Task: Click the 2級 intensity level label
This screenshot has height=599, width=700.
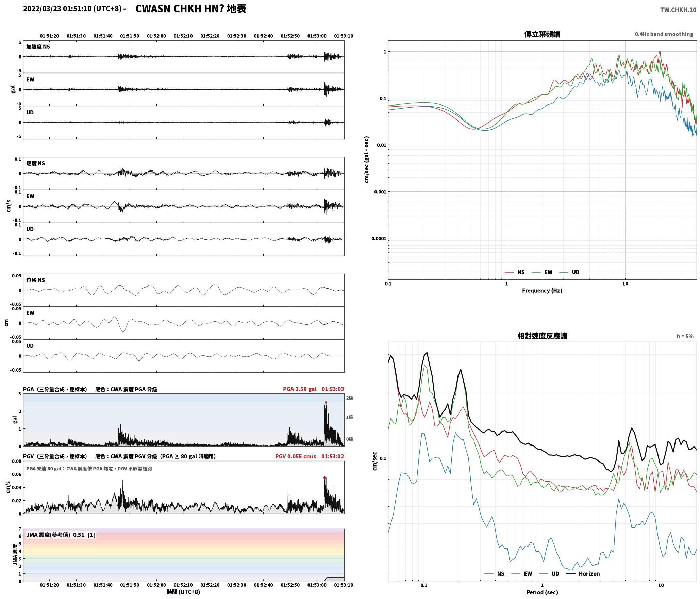Action: (x=349, y=398)
